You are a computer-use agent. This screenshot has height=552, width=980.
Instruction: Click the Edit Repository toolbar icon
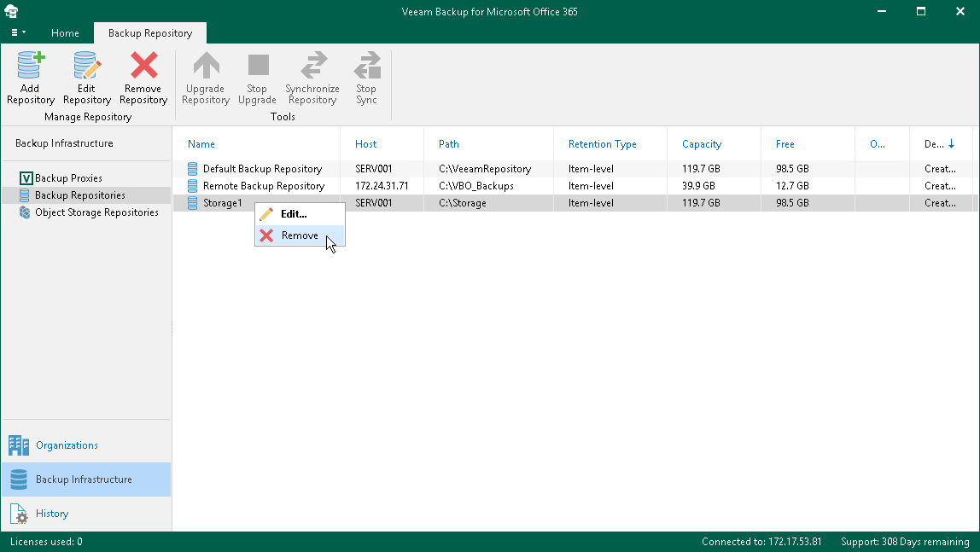[87, 66]
